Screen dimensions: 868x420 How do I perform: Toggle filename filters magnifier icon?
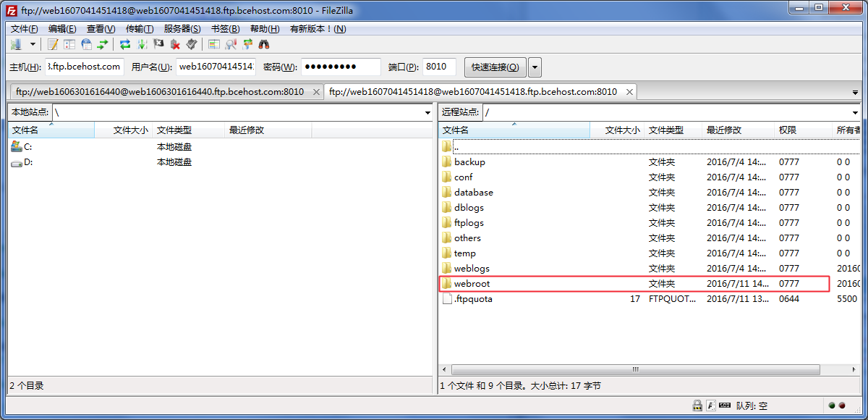click(231, 44)
